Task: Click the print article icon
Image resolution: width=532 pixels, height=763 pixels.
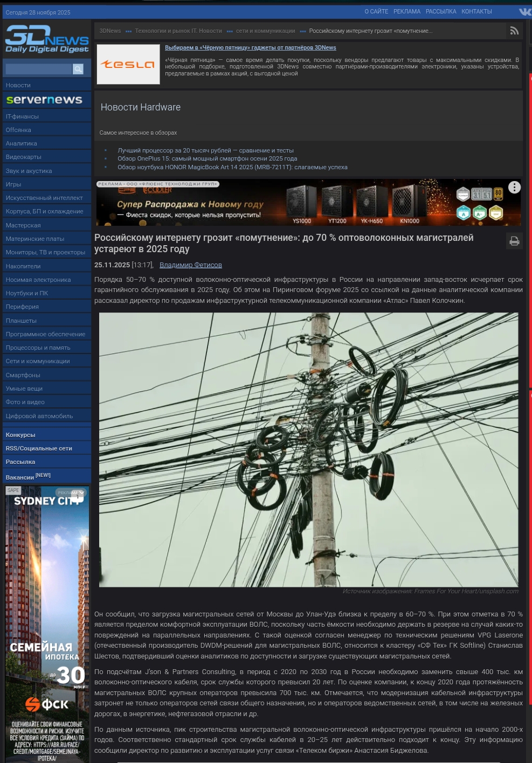Action: click(514, 240)
